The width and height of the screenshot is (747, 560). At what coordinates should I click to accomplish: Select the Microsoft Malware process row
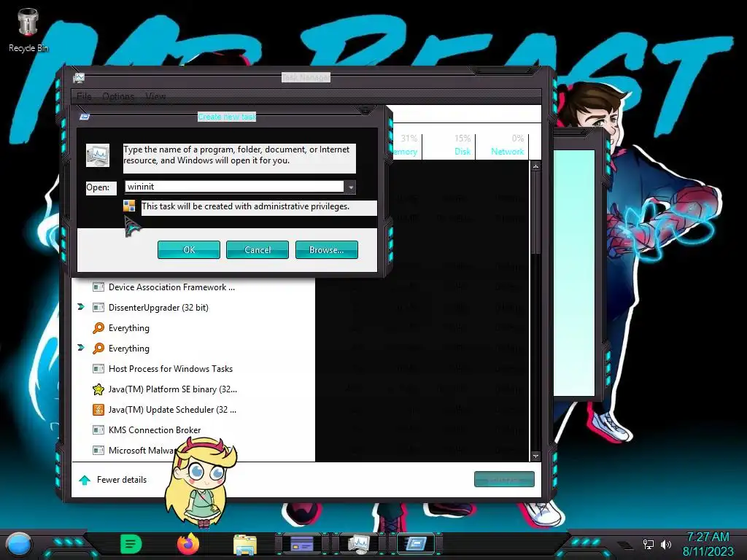tap(193, 451)
